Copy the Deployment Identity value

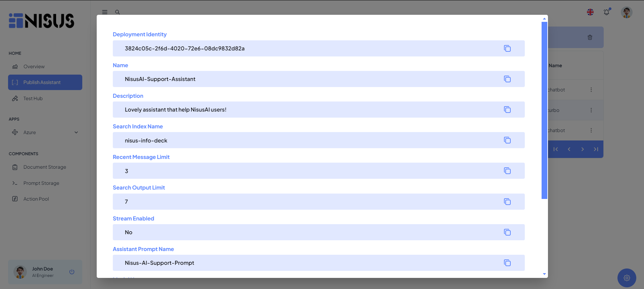(507, 48)
